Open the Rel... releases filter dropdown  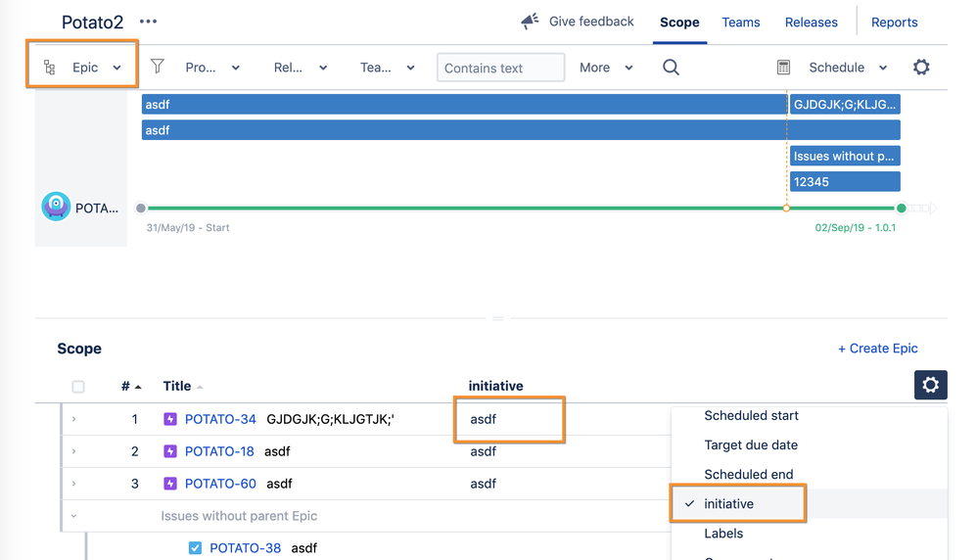tap(301, 68)
